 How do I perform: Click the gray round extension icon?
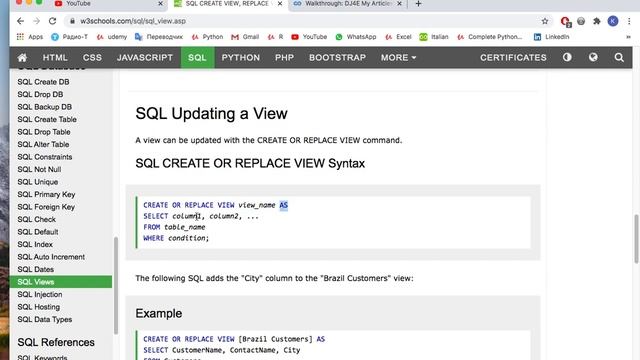pos(581,21)
